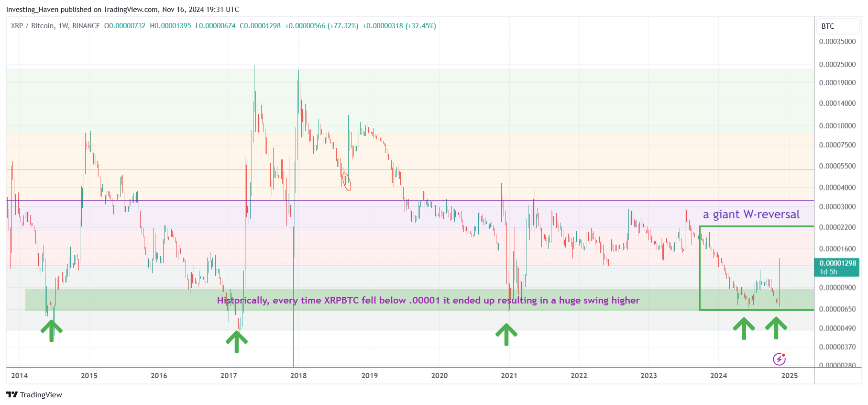
Task: Click the change value +0.00000566 (+77.32%)
Action: point(321,26)
